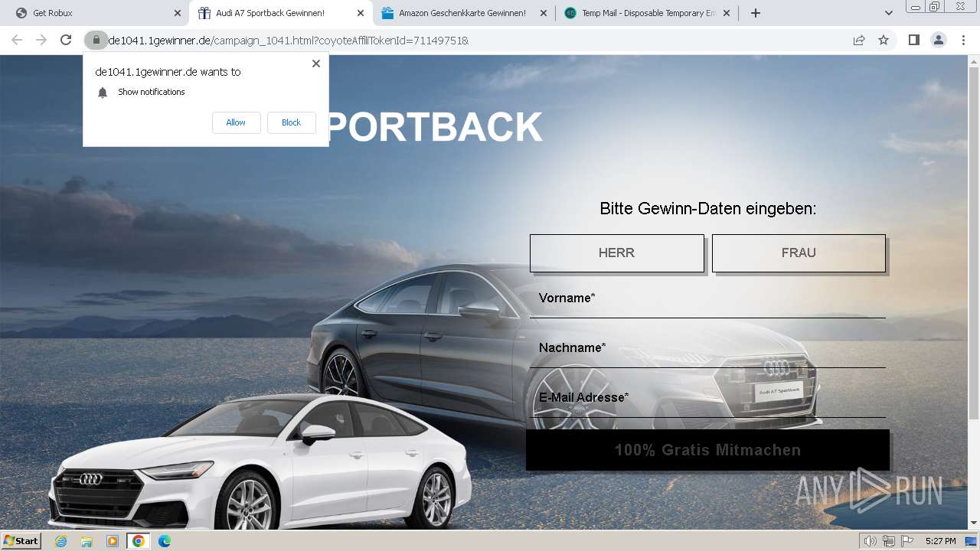Select the FRAU salutation option
The width and height of the screenshot is (980, 551).
(799, 253)
